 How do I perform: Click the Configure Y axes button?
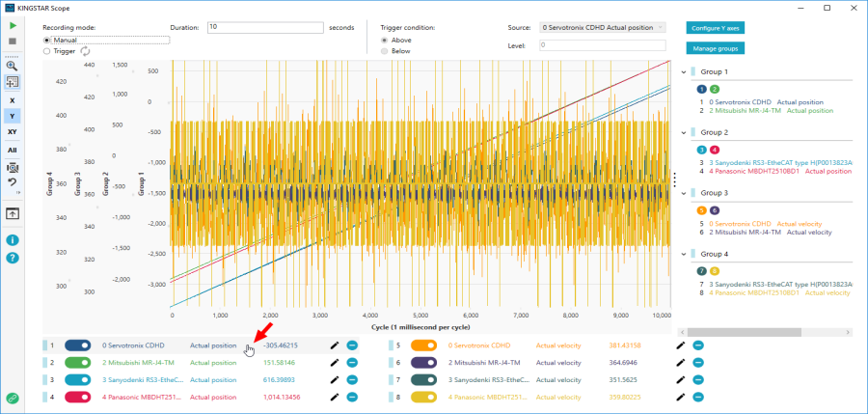pyautogui.click(x=716, y=27)
